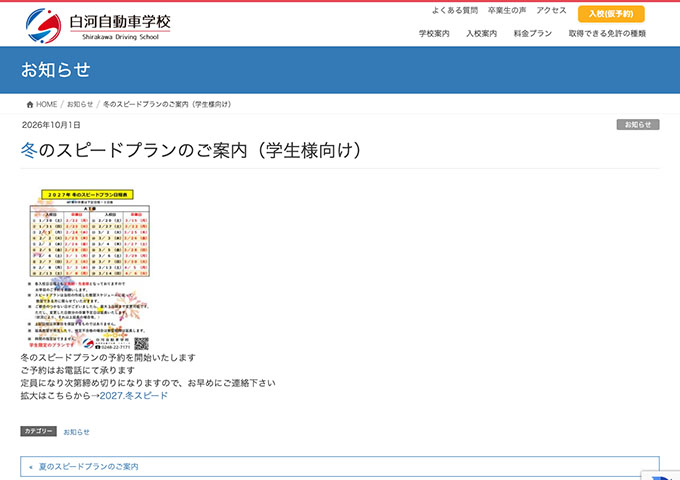
Task: Open 卒業生の声 page
Action: pyautogui.click(x=507, y=10)
